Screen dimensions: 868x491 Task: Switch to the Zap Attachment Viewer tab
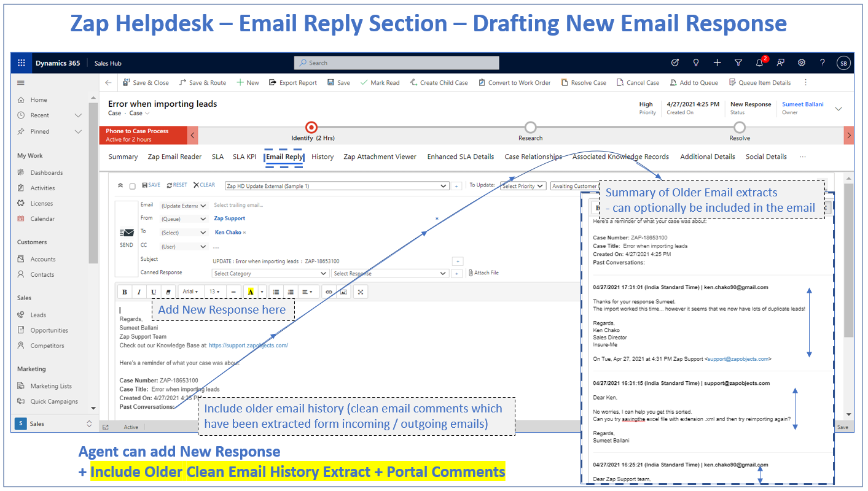point(380,157)
